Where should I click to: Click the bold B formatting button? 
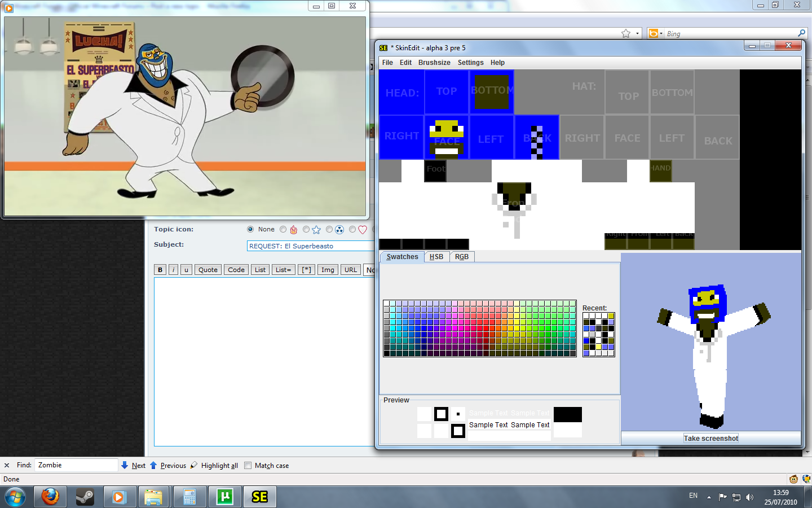(160, 270)
